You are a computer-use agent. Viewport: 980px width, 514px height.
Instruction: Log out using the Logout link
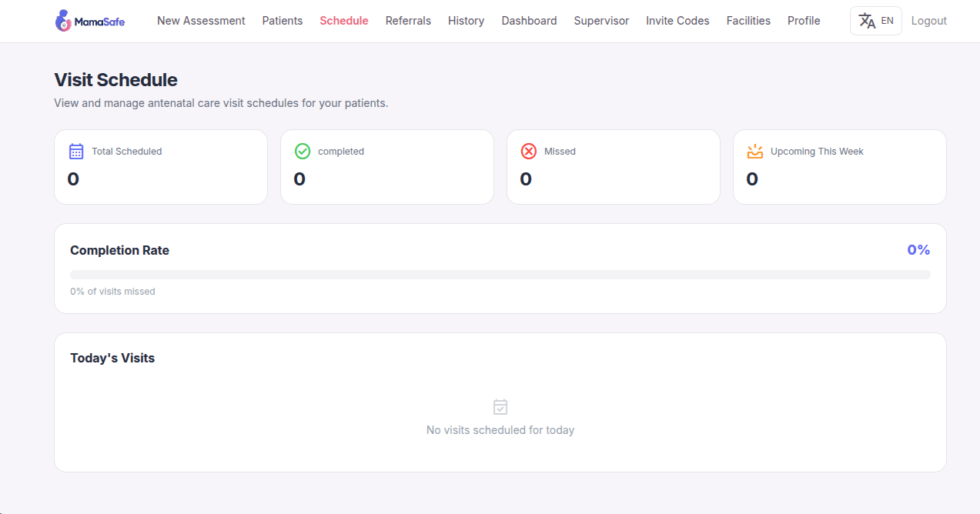(x=929, y=21)
